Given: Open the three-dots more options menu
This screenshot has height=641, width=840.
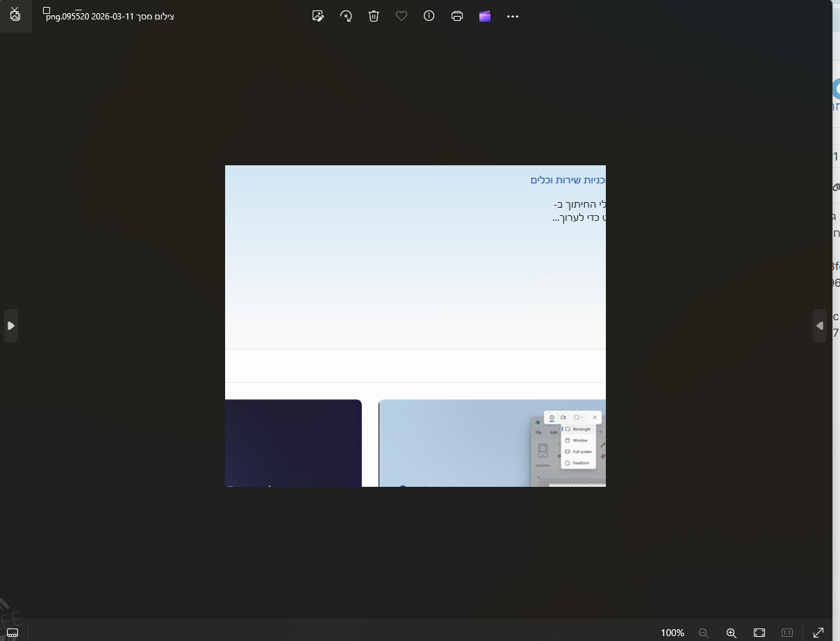Looking at the screenshot, I should pos(513,16).
